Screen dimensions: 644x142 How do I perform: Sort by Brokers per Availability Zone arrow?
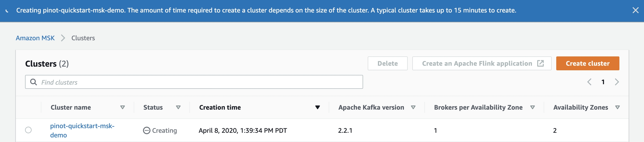[x=532, y=107]
